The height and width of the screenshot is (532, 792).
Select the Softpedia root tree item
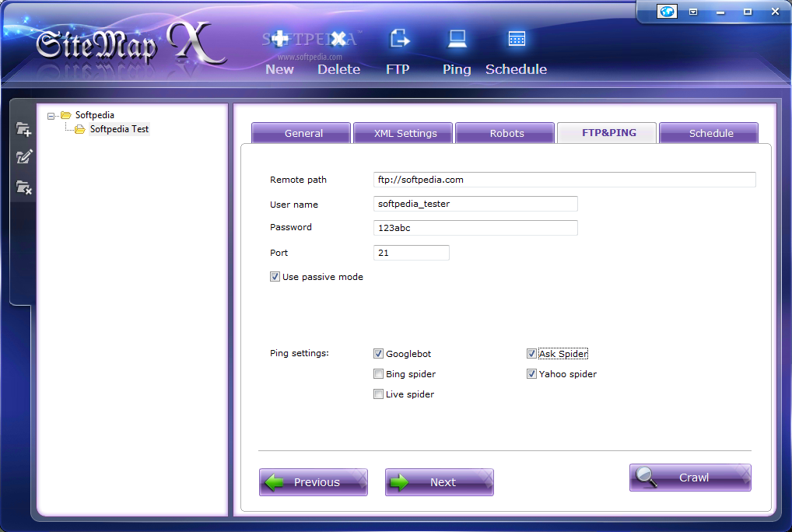tap(94, 115)
